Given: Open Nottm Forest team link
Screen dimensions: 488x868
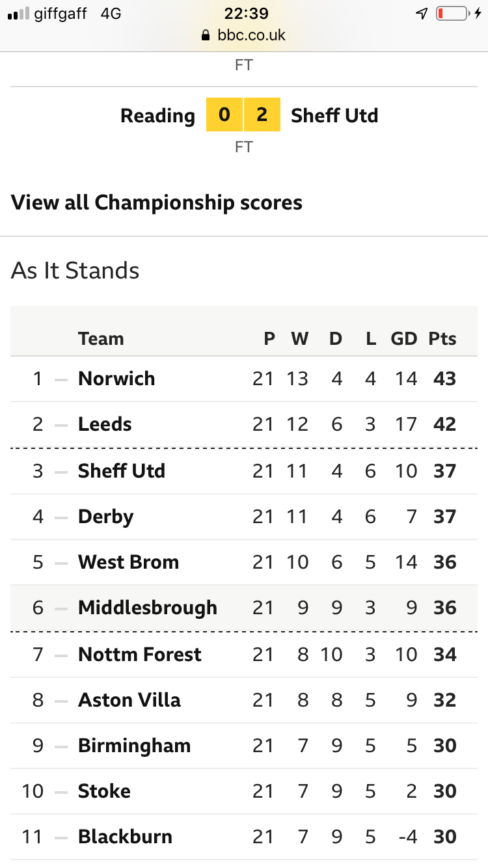Looking at the screenshot, I should click(x=140, y=655).
